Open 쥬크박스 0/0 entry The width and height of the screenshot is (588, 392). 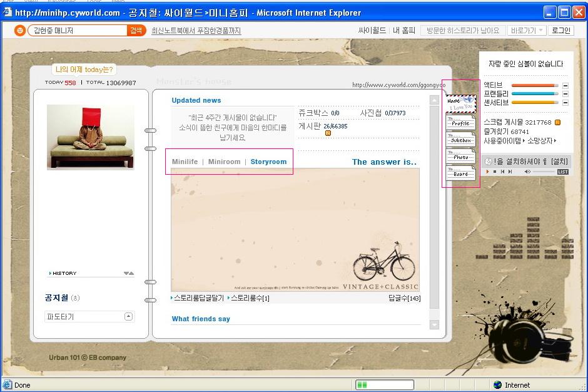coord(319,113)
